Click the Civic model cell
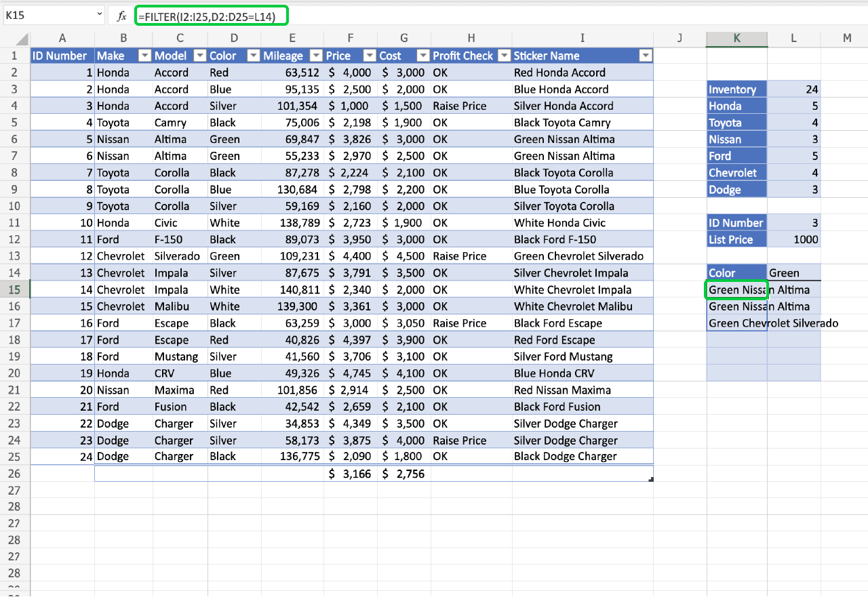 click(x=180, y=223)
